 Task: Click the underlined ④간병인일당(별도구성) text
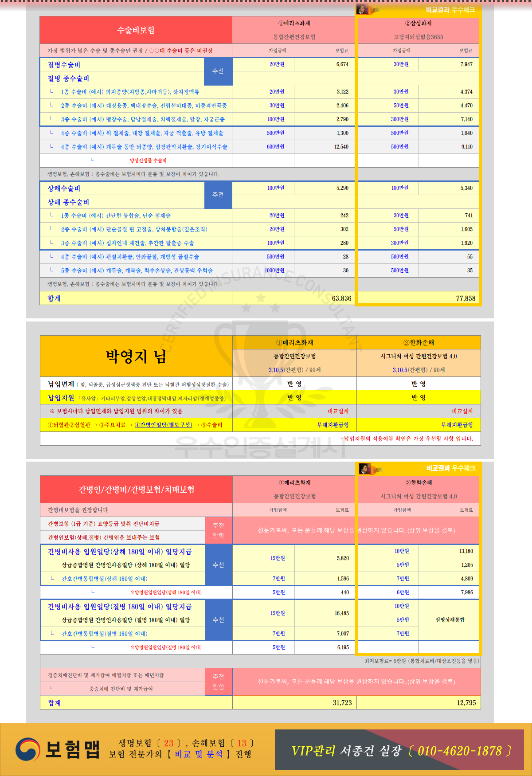(x=164, y=425)
